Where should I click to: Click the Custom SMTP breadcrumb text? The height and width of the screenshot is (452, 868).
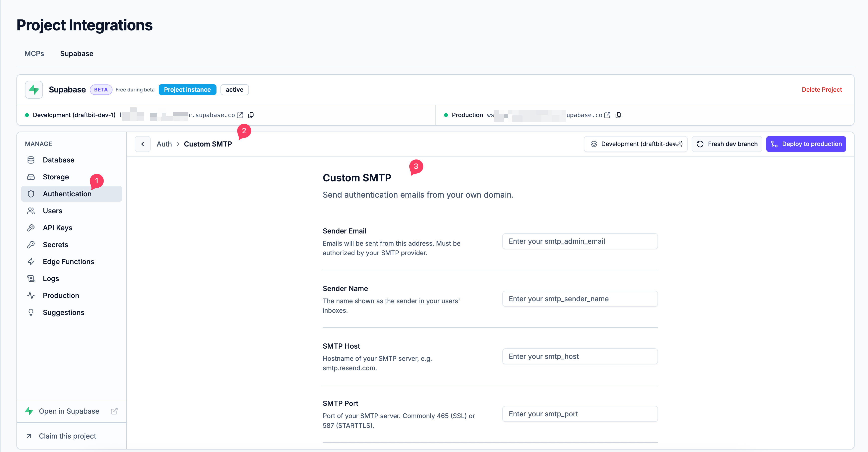[208, 144]
